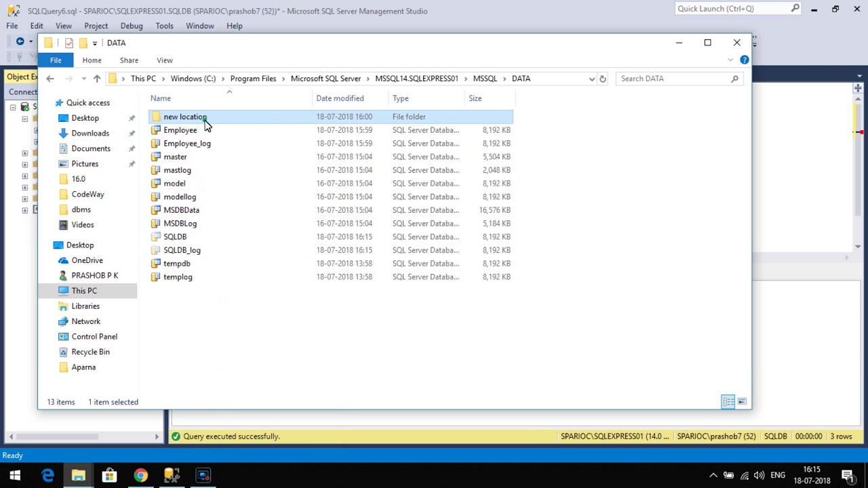The height and width of the screenshot is (488, 868).
Task: Expand Quick Access Toolbar customize dropdown
Action: coord(94,43)
